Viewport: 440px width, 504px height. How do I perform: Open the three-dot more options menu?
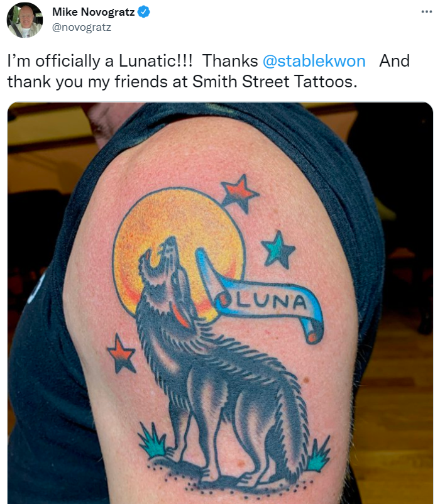427,12
